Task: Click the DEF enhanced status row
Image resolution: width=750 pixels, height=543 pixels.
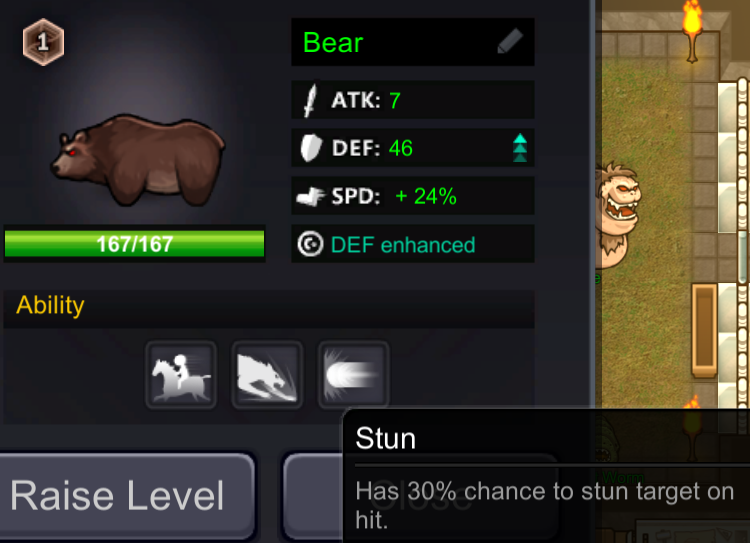Action: point(413,244)
